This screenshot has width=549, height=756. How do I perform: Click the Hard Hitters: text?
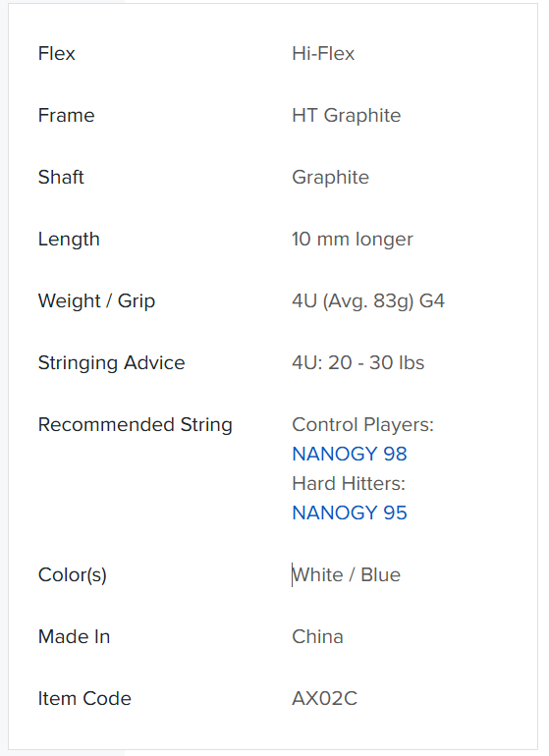tap(349, 483)
